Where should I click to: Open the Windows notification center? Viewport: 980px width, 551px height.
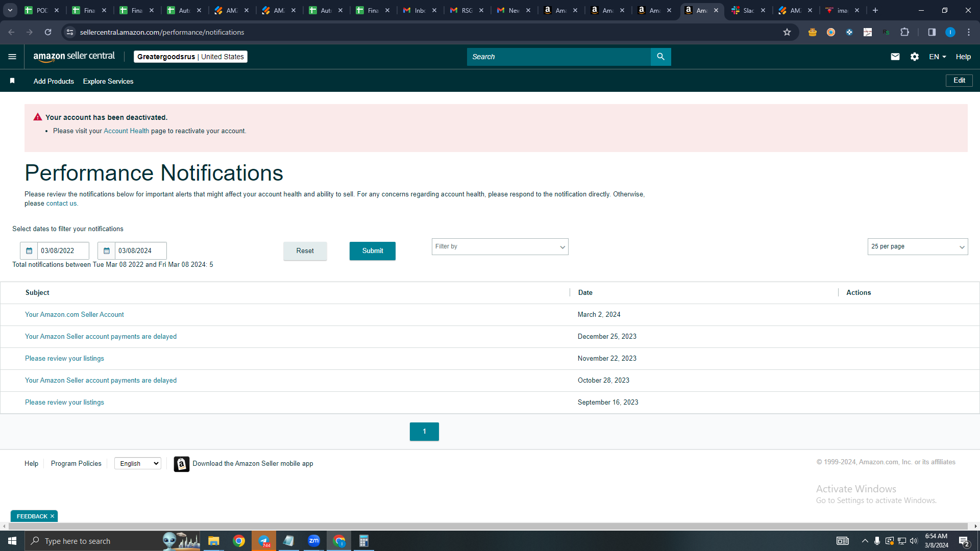(x=964, y=541)
